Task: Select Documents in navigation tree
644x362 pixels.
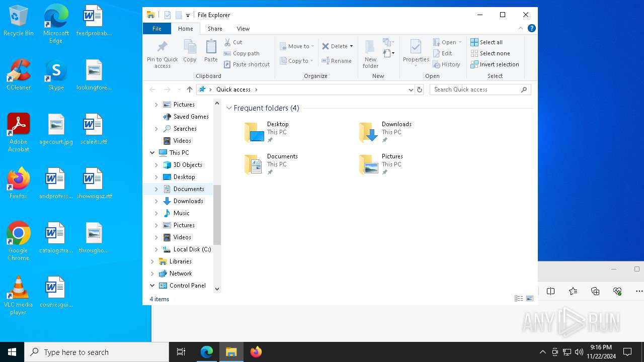Action: [188, 189]
